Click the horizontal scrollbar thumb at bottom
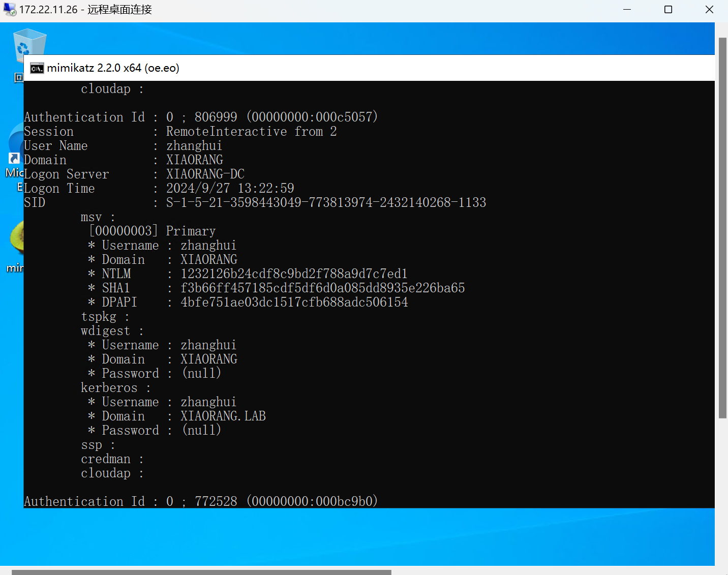The image size is (728, 575). point(201,572)
